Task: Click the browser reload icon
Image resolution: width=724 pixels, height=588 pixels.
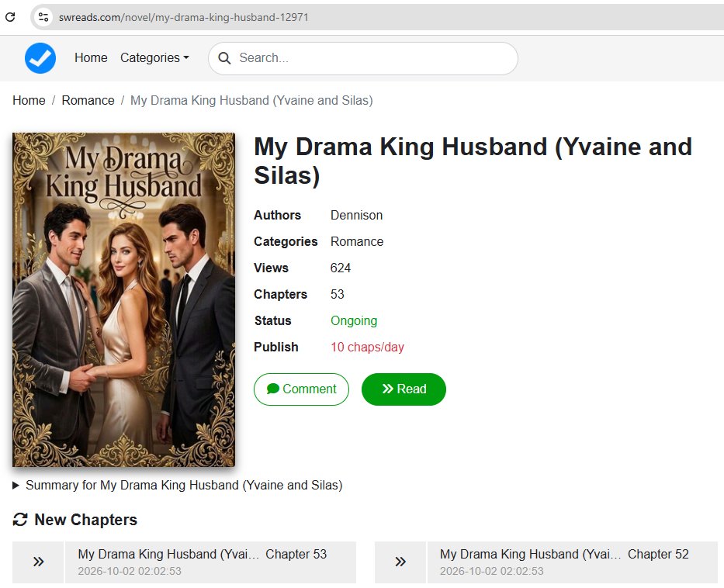Action: (x=10, y=17)
